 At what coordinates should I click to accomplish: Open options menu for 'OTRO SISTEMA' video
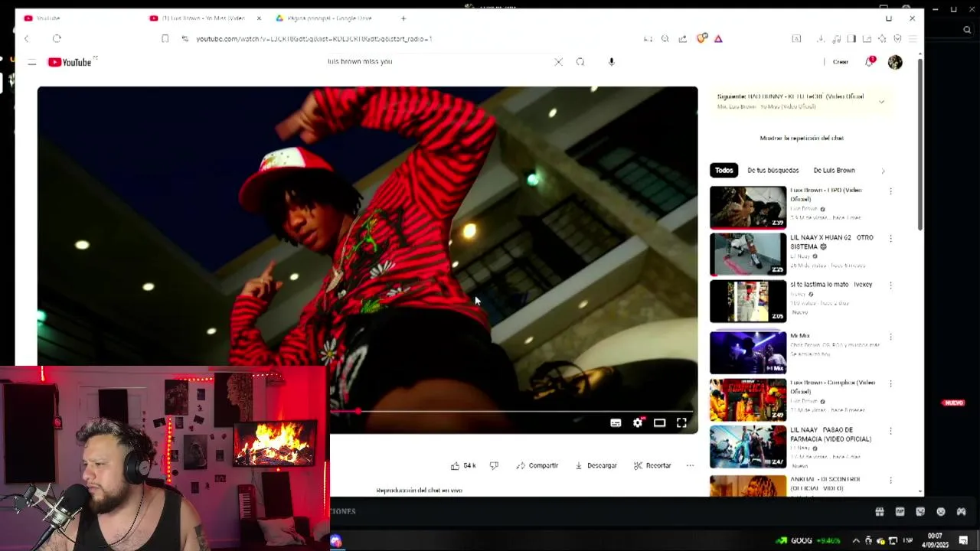coord(890,239)
